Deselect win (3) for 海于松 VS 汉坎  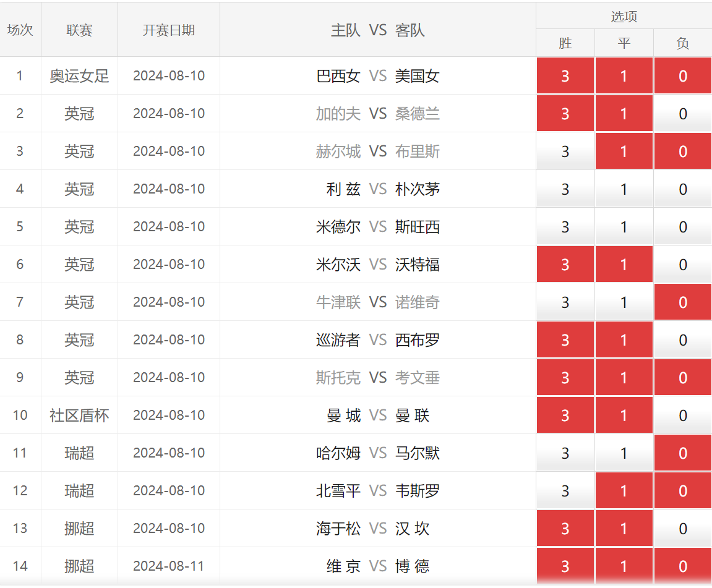pyautogui.click(x=565, y=527)
